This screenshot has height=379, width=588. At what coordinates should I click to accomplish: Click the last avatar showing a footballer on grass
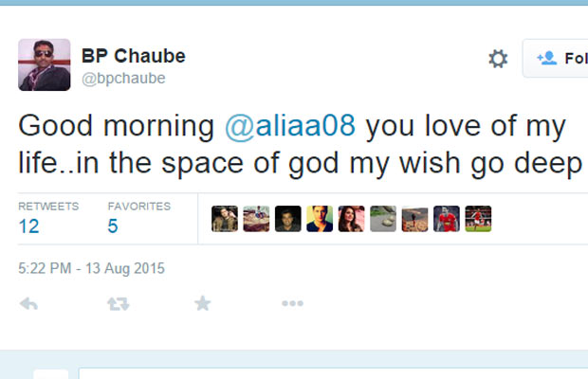478,219
